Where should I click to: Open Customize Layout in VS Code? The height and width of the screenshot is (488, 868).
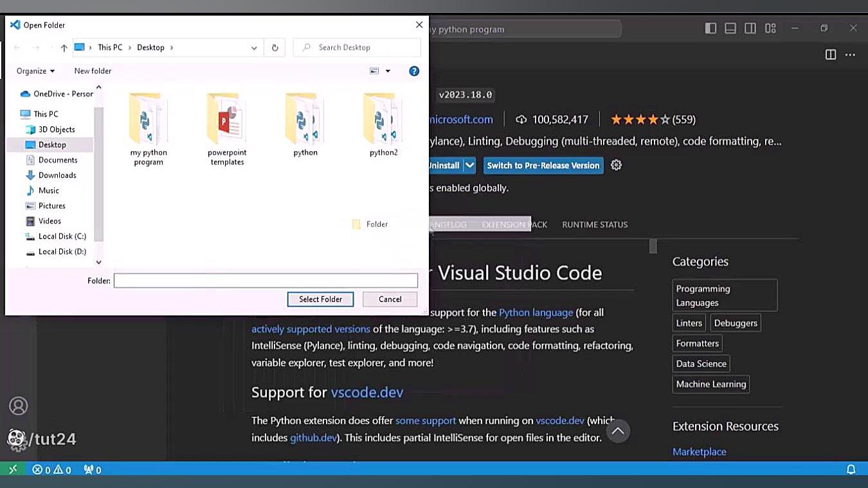(770, 28)
